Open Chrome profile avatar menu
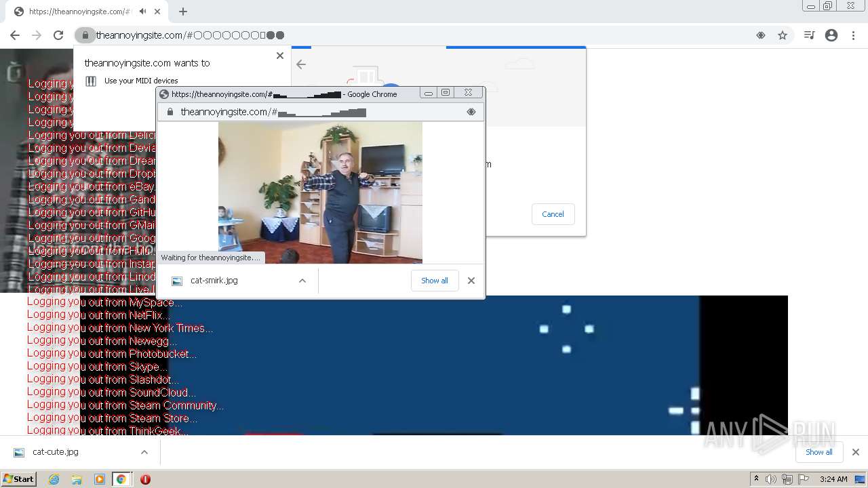 pos(831,35)
